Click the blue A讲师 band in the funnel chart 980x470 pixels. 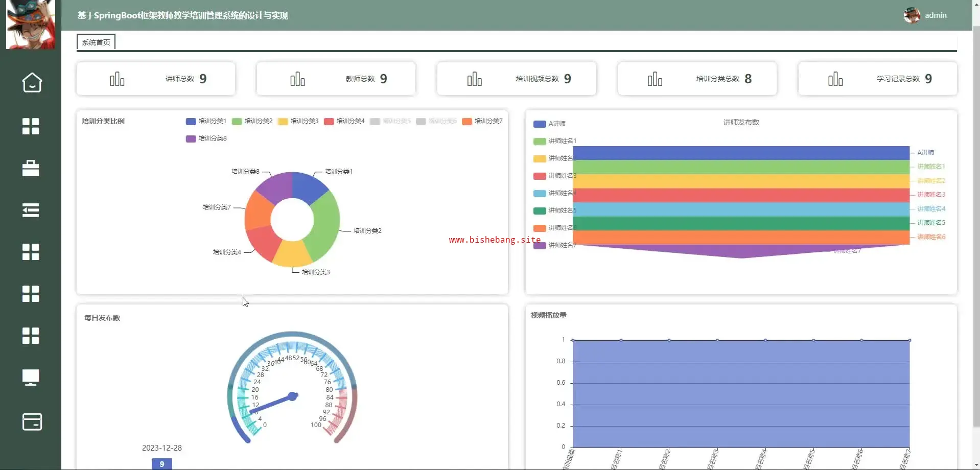(741, 153)
